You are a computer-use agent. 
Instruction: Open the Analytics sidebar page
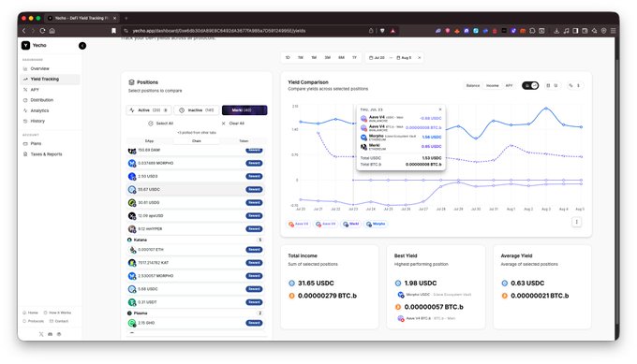pos(39,110)
